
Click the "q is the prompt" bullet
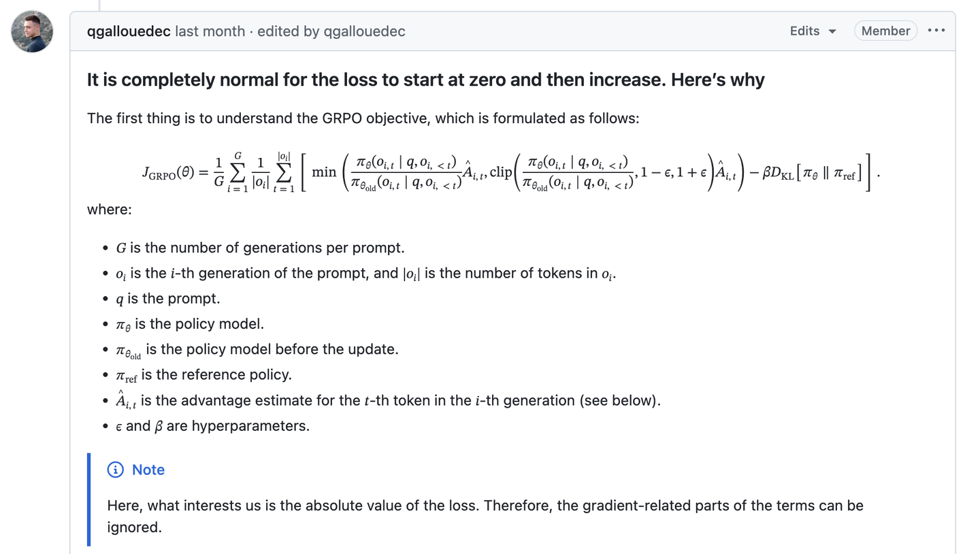(x=168, y=299)
